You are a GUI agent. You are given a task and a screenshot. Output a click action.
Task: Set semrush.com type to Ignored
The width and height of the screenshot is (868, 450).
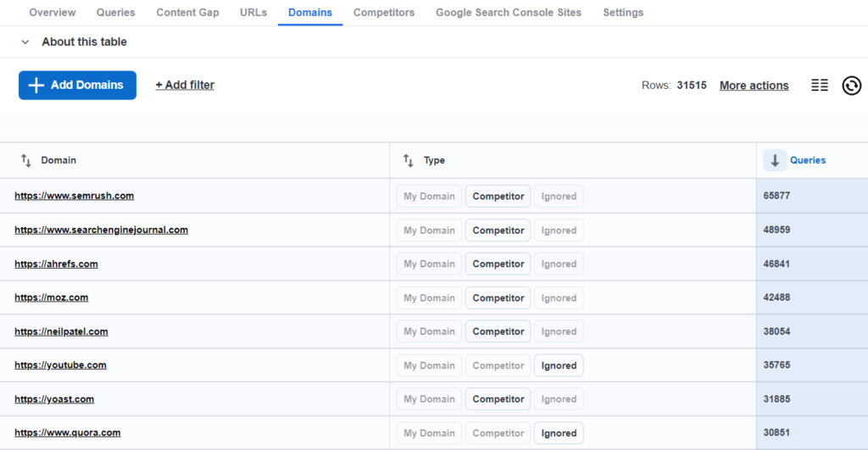[559, 196]
